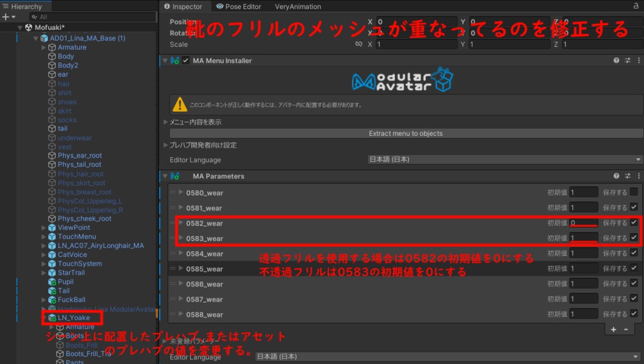This screenshot has width=644, height=364.
Task: Toggle save checkbox for 0585_wear
Action: pyautogui.click(x=634, y=268)
